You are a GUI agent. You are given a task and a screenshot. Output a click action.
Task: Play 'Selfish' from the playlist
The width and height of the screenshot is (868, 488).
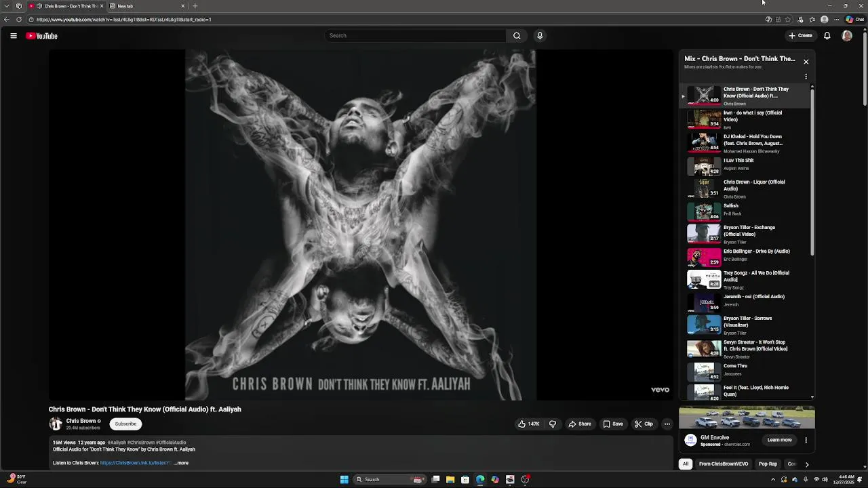pos(745,211)
